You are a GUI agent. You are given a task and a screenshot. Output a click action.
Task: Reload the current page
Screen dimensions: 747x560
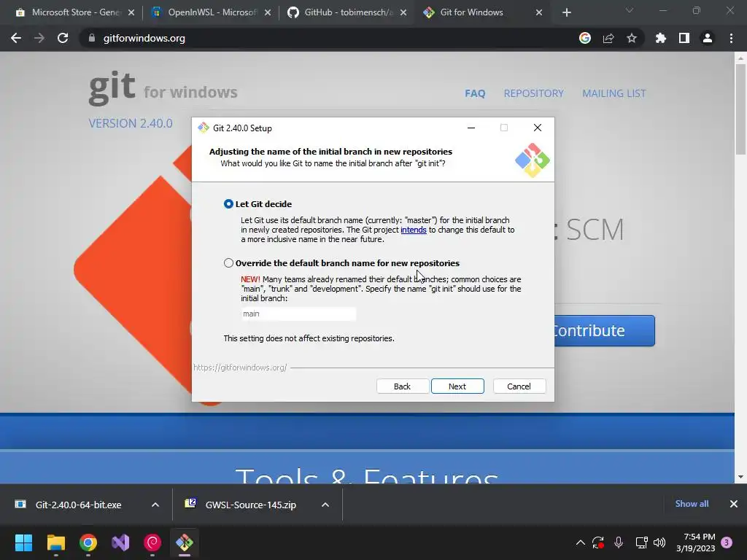tap(63, 38)
